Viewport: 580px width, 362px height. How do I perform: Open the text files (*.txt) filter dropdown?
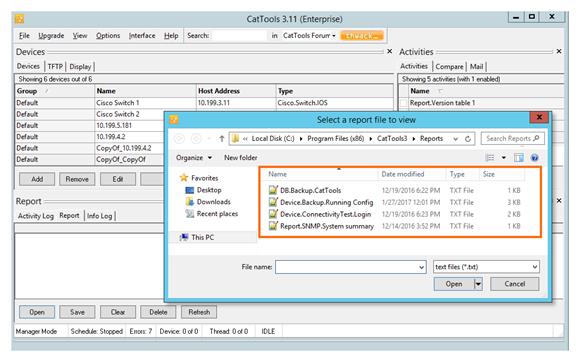[535, 267]
